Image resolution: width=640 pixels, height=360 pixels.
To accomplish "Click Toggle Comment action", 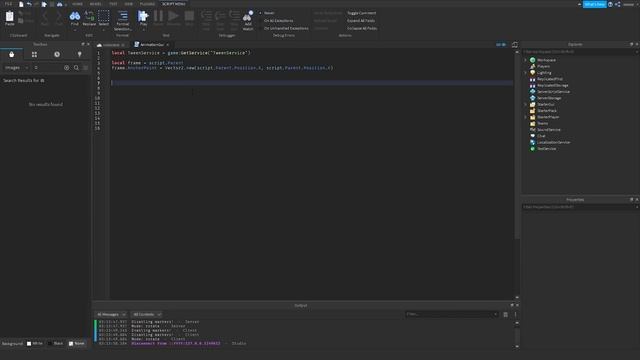I will [x=361, y=13].
